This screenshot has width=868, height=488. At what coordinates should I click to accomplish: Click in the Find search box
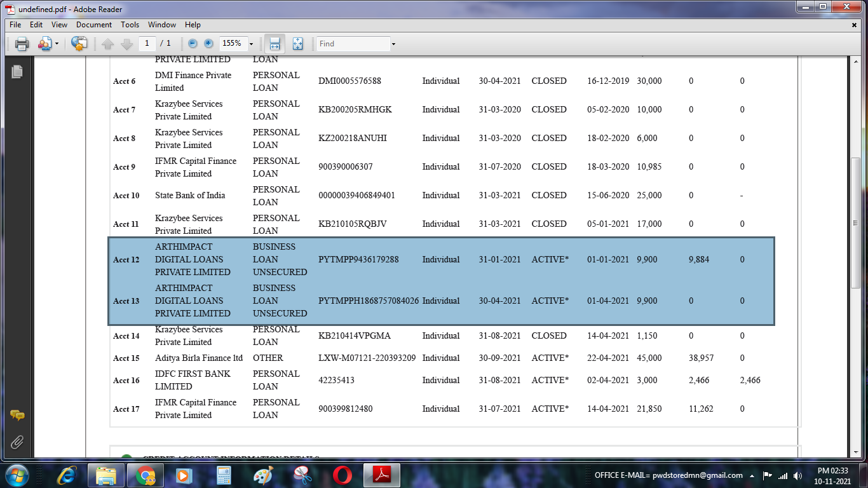pos(353,44)
